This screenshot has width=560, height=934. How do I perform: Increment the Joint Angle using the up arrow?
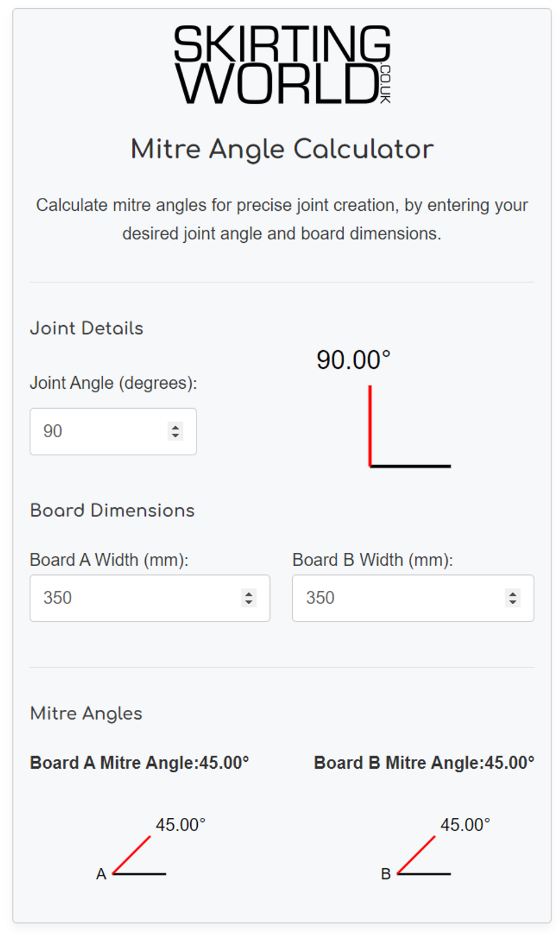176,426
